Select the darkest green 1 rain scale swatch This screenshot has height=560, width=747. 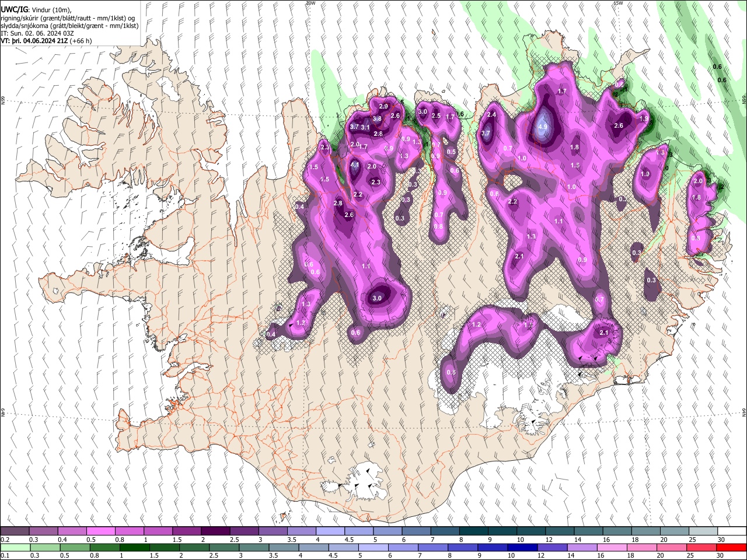[x=134, y=547]
